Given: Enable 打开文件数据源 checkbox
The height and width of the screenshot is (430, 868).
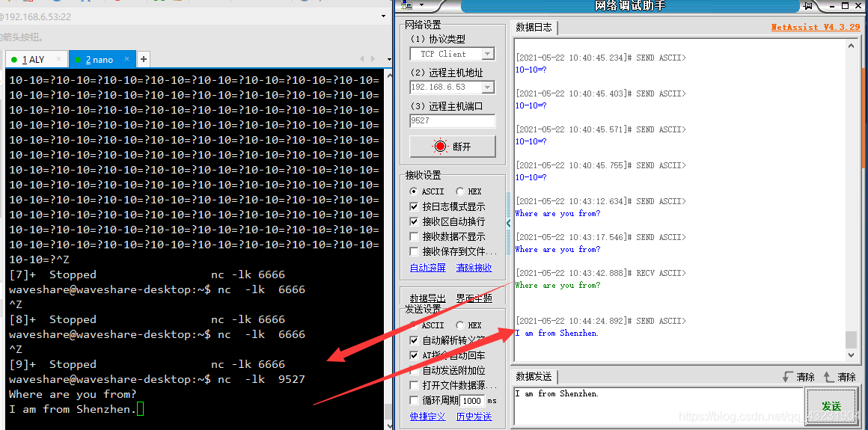Looking at the screenshot, I should tap(414, 385).
